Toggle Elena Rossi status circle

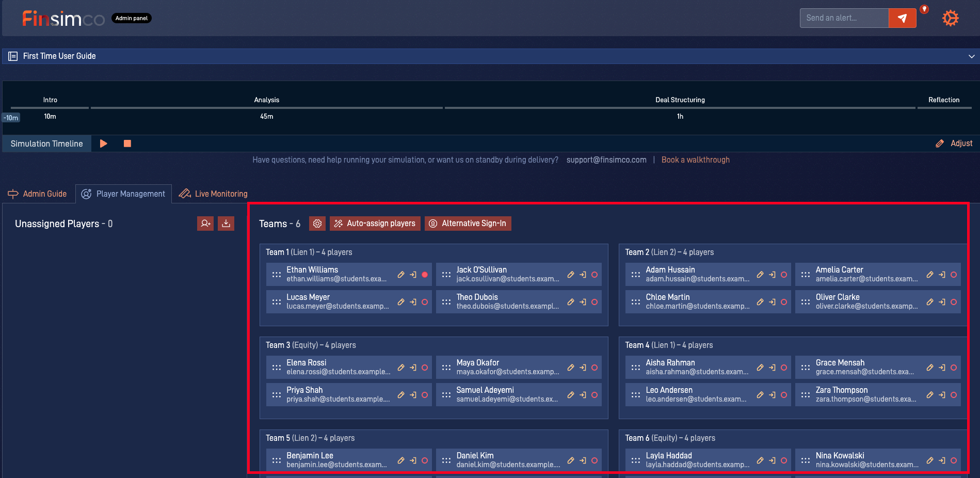425,368
